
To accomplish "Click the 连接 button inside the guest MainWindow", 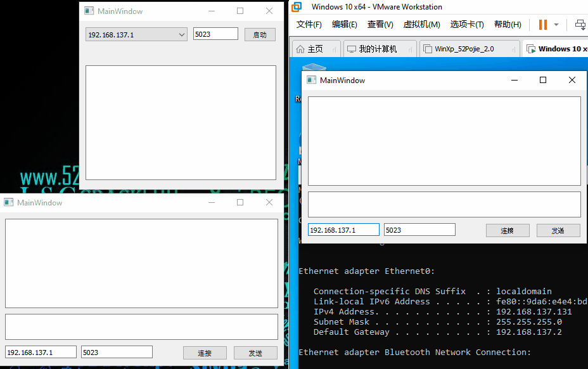I will (x=508, y=230).
